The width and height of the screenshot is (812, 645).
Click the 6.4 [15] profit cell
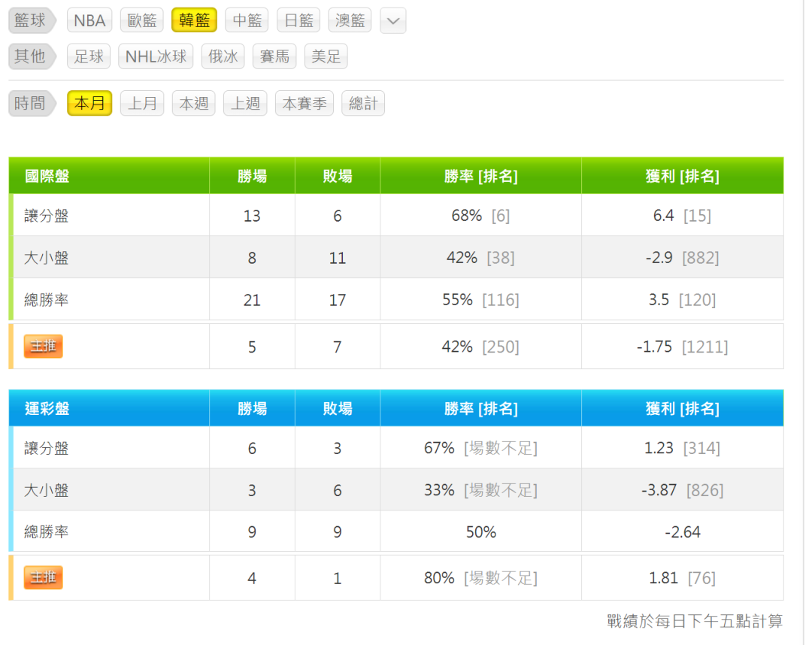click(683, 216)
